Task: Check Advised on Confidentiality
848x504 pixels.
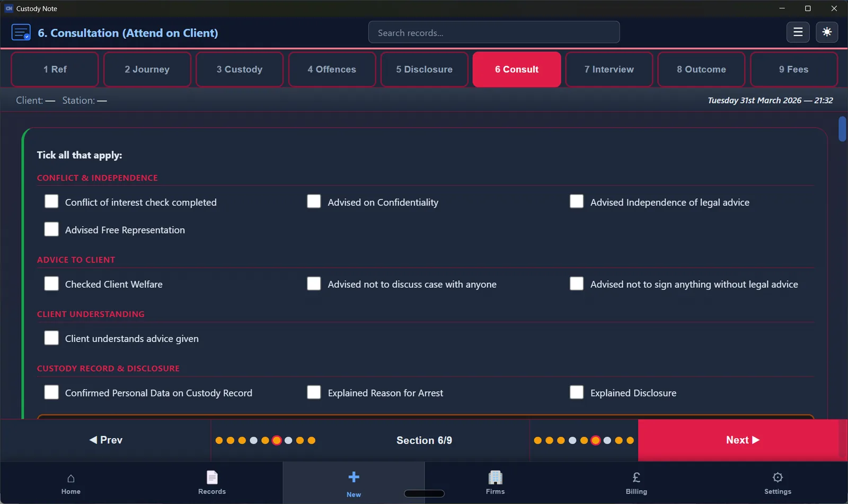Action: pos(314,201)
